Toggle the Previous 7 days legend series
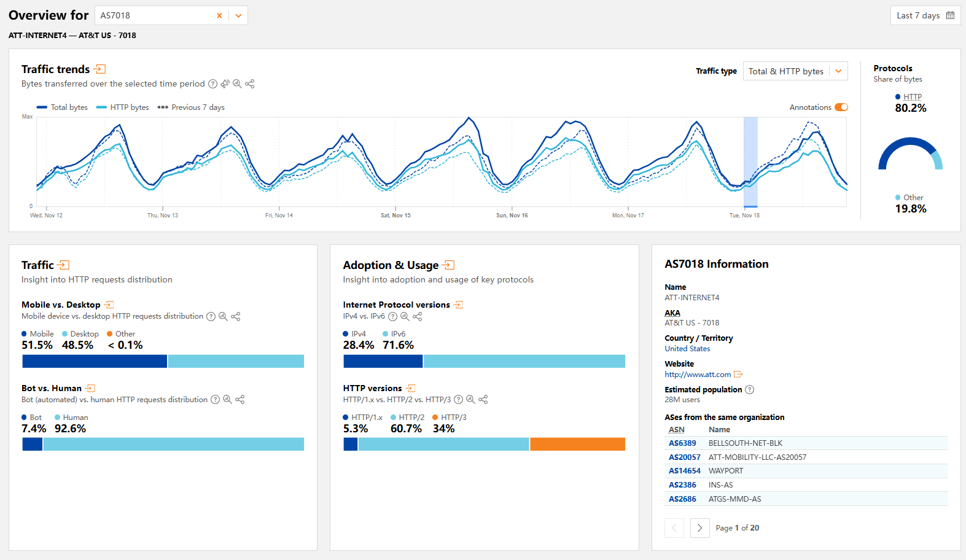Image resolution: width=966 pixels, height=560 pixels. click(x=191, y=107)
